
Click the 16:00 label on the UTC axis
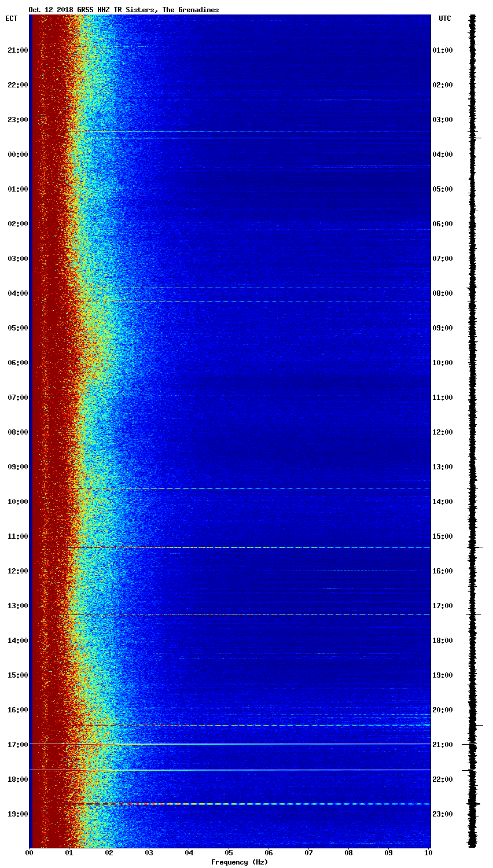[x=443, y=571]
